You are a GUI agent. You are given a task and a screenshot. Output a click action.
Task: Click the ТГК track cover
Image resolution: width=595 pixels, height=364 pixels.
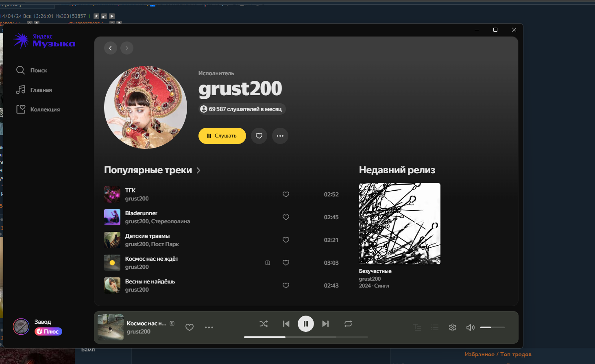[112, 194]
